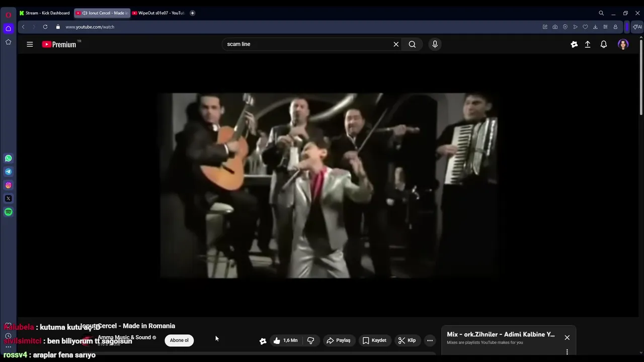This screenshot has width=644, height=362.
Task: Click the Kaydet save button
Action: (374, 340)
